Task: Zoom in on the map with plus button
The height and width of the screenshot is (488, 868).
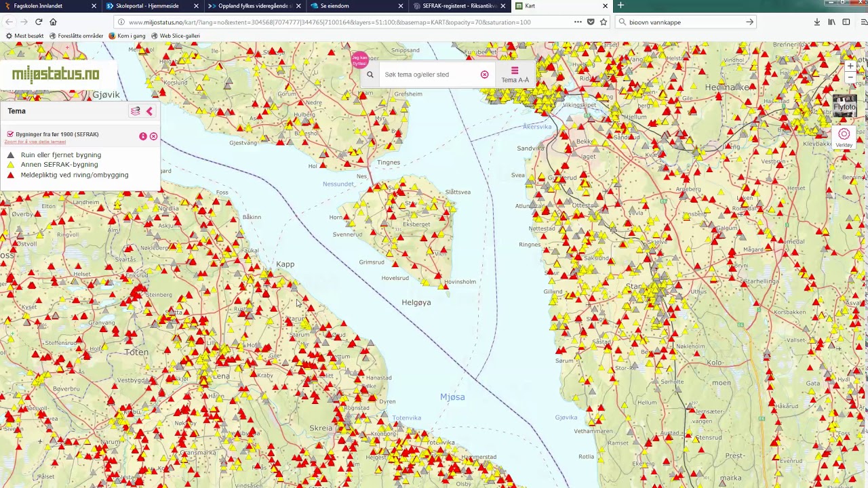Action: click(x=850, y=66)
